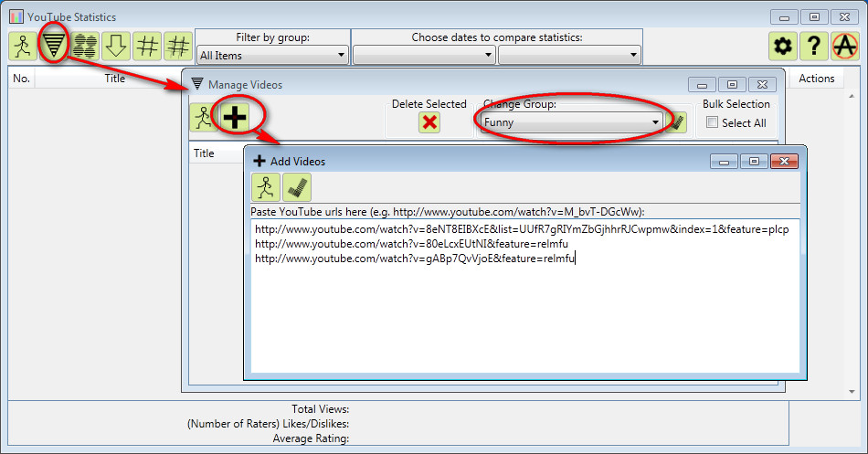
Task: Click the download arrow icon in main toolbar
Action: coord(116,46)
